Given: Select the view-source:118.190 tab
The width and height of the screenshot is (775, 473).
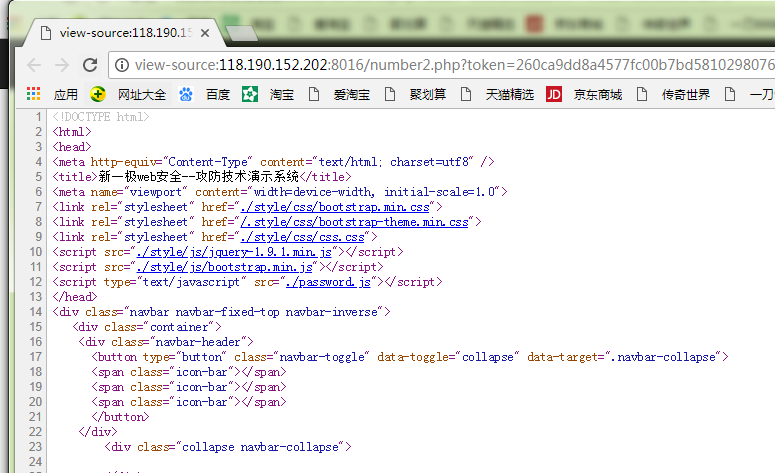Looking at the screenshot, I should point(124,33).
